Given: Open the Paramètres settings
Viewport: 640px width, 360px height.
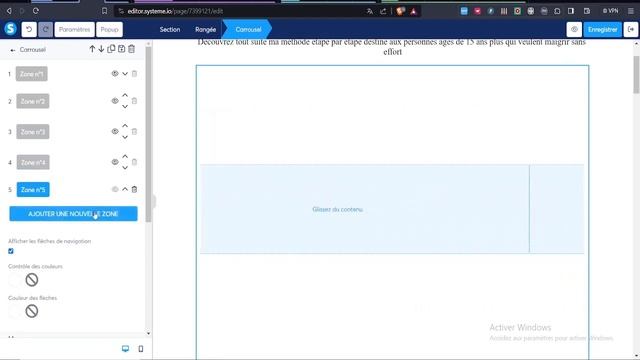Looking at the screenshot, I should (x=74, y=29).
